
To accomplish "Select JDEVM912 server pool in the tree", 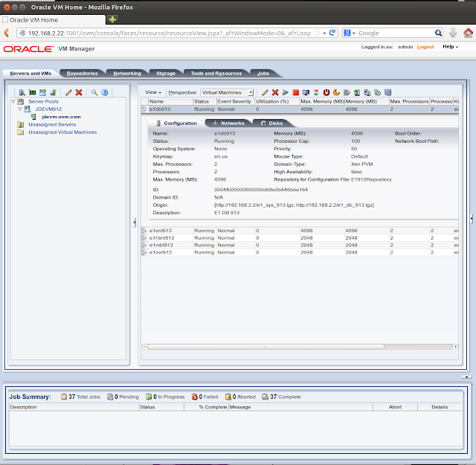I will coord(48,109).
